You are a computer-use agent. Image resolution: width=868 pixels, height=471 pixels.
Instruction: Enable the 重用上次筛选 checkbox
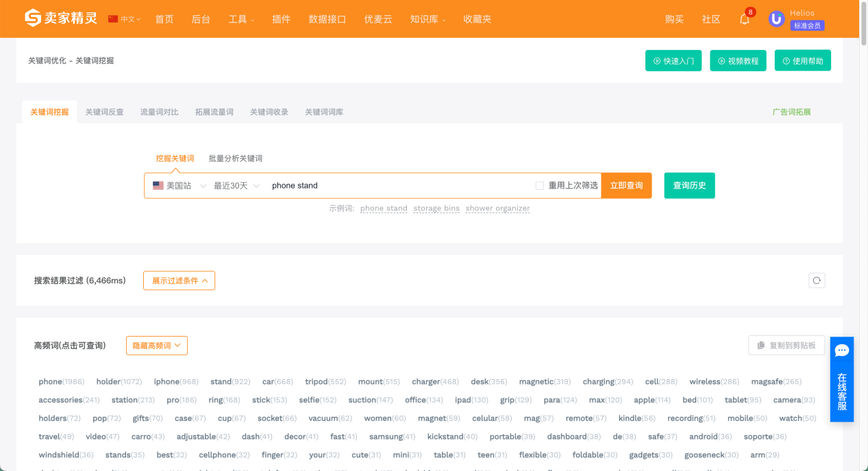539,185
